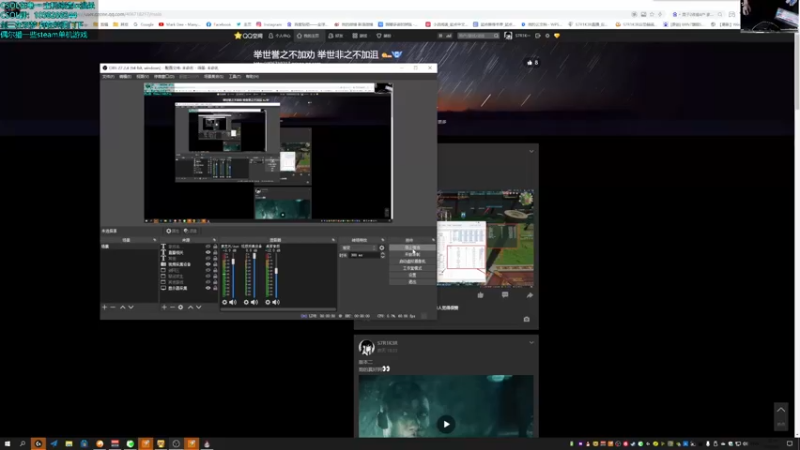Click the Scenes dock header pop-out icon
The image size is (800, 450).
tap(155, 240)
